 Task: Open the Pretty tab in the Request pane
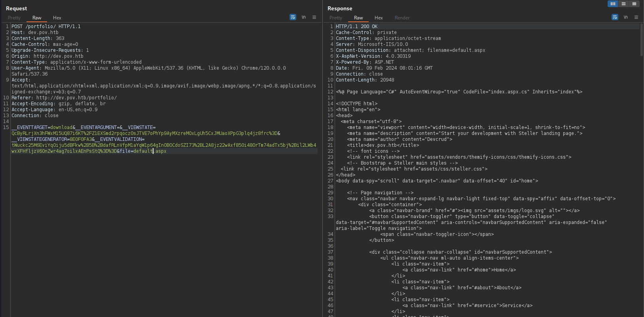point(14,18)
